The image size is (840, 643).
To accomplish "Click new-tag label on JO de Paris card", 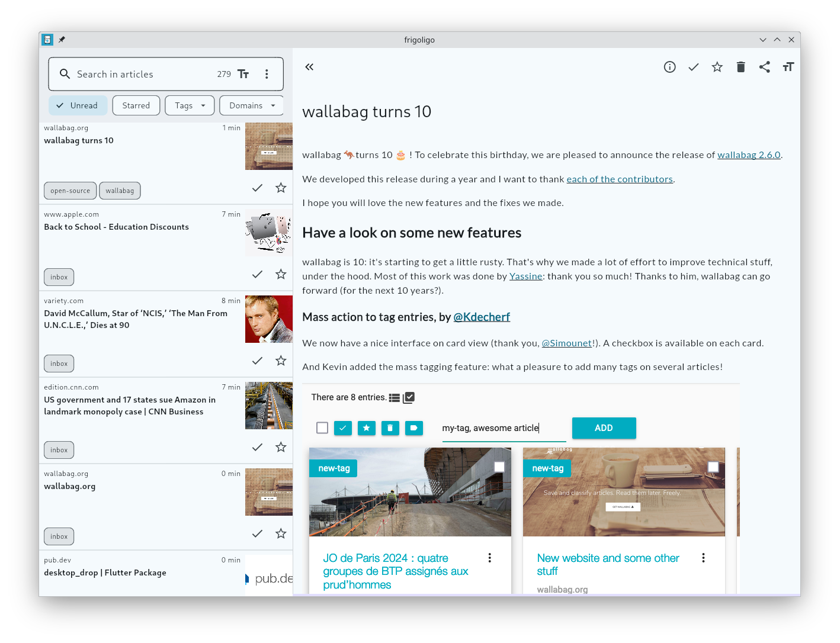I will pos(334,468).
